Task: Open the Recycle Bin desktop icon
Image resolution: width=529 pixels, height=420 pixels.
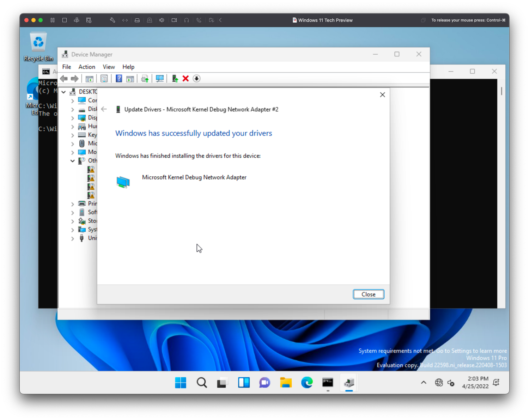Action: (38, 46)
